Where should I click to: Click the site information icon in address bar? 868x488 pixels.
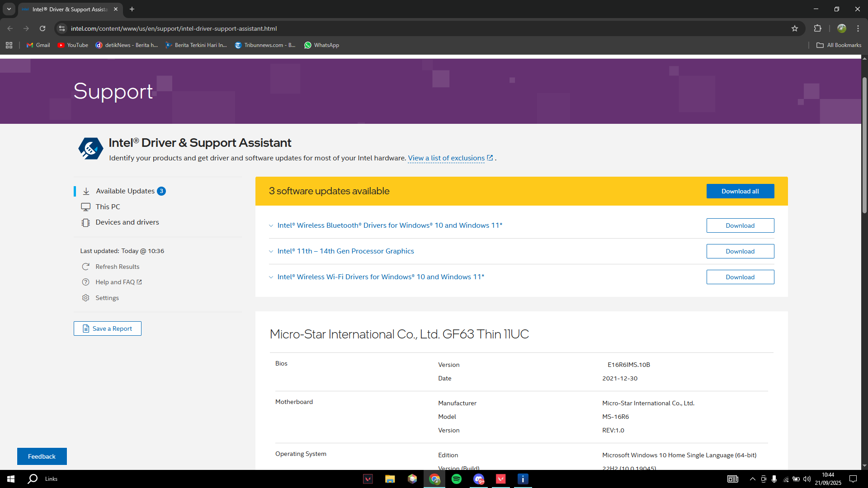pyautogui.click(x=62, y=28)
